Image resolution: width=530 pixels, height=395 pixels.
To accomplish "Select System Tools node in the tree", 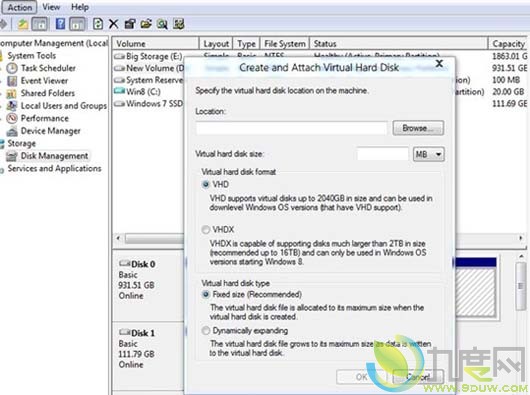I will point(31,56).
